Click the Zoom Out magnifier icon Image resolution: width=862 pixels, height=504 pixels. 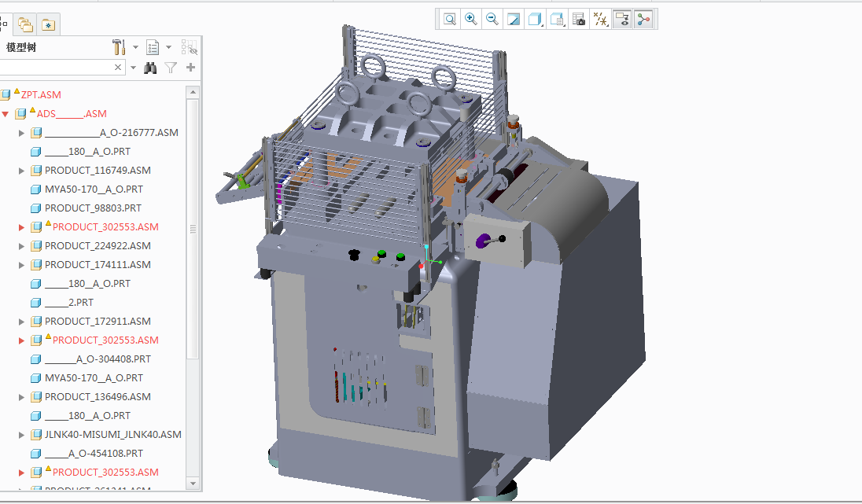coord(492,18)
